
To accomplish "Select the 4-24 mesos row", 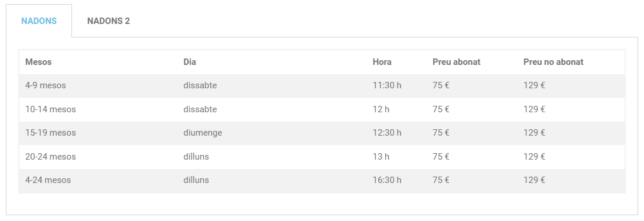I will tap(322, 181).
